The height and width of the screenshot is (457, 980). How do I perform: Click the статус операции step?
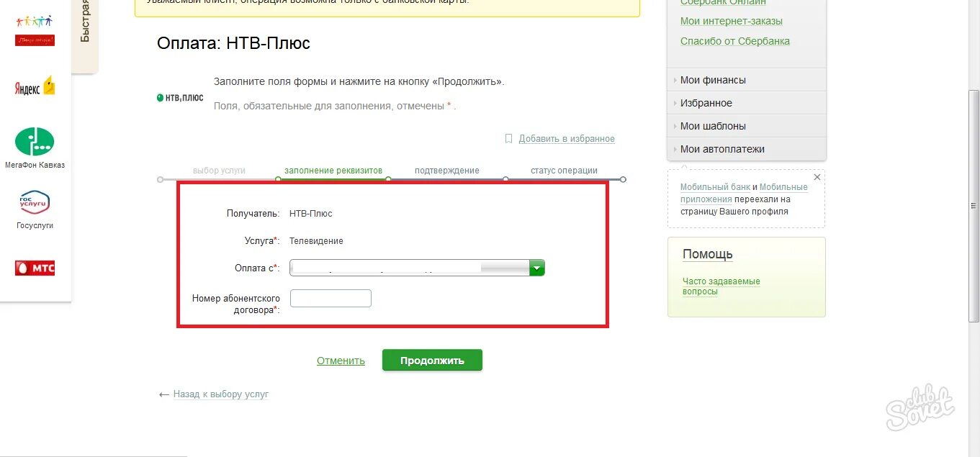click(565, 171)
